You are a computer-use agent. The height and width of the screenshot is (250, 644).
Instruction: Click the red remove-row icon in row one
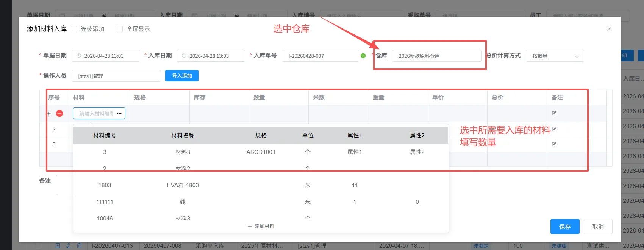tap(59, 113)
